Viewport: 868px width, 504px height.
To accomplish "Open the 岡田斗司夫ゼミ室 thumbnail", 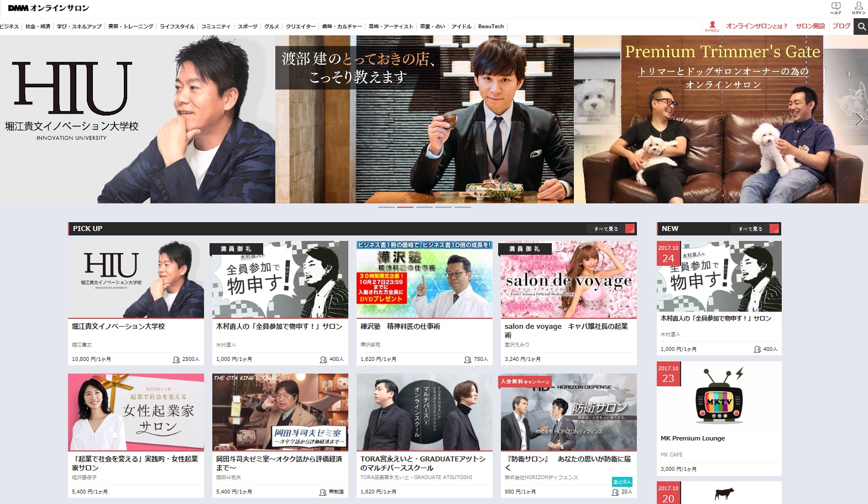I will pos(280,412).
